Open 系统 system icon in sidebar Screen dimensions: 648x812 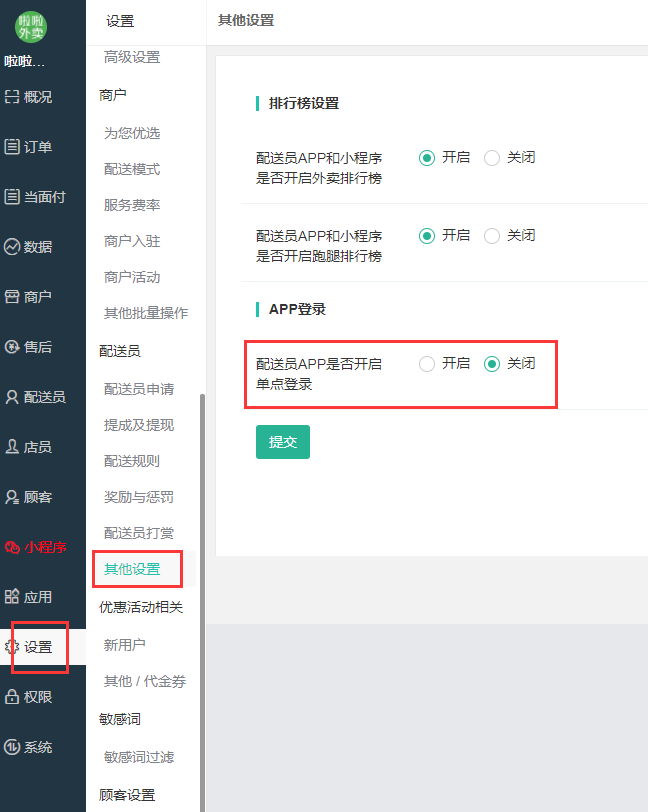(x=12, y=747)
